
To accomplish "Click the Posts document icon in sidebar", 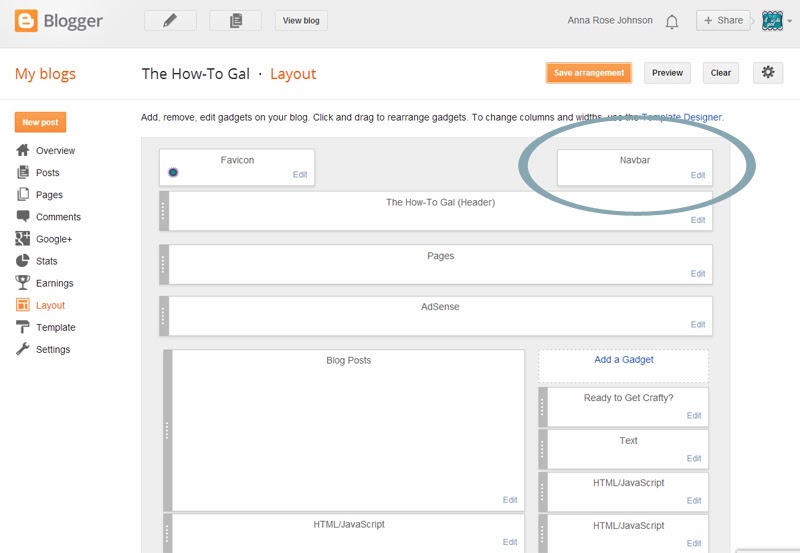I will tap(22, 172).
